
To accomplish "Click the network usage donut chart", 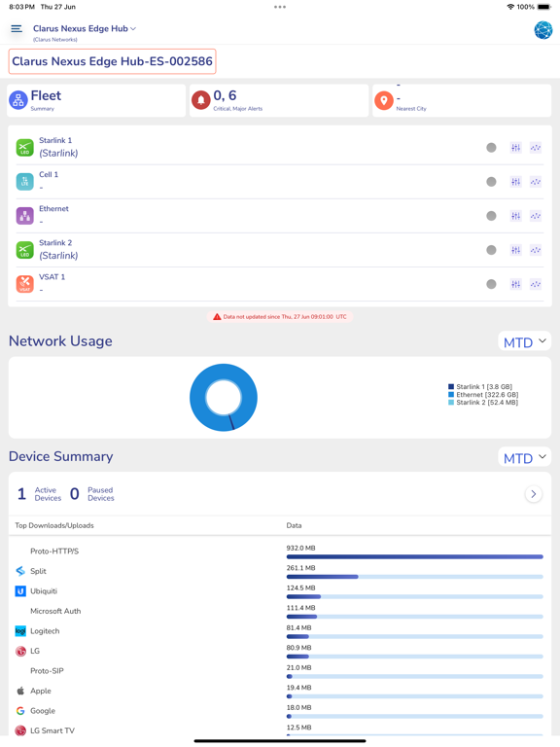I will (x=224, y=397).
